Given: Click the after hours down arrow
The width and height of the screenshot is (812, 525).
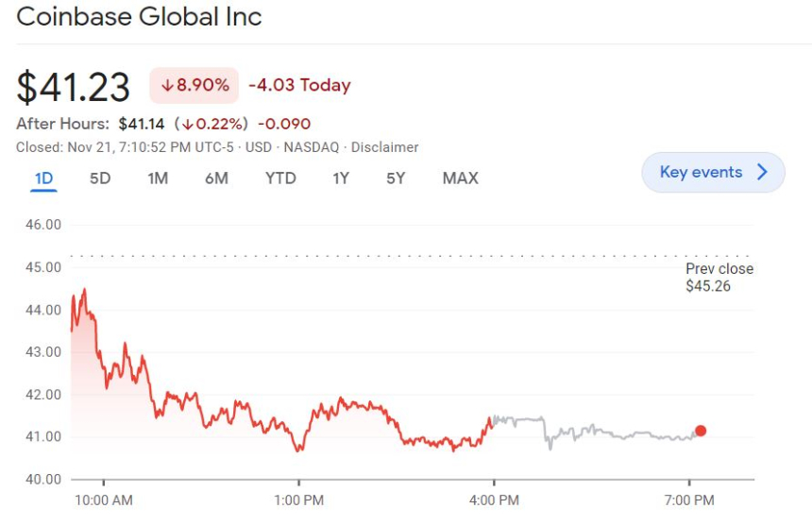Looking at the screenshot, I should [188, 125].
